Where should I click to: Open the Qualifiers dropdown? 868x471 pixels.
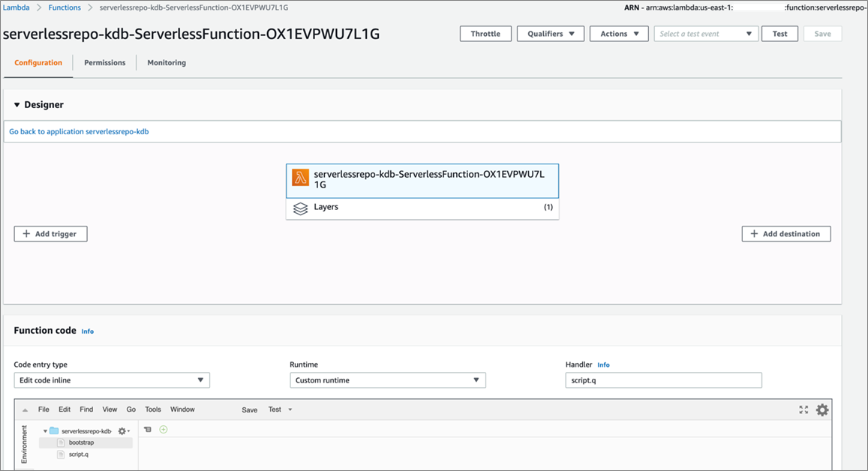[550, 34]
